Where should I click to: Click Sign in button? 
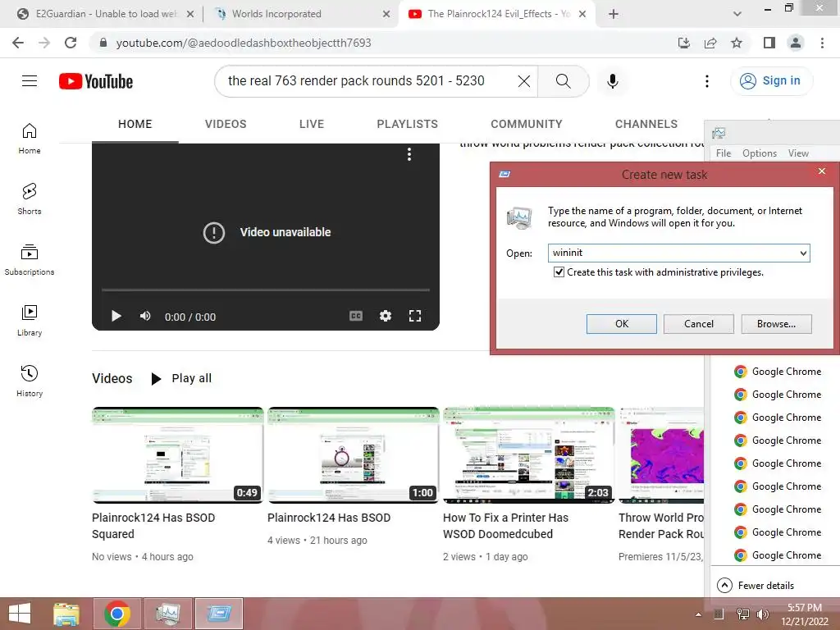[x=771, y=81]
